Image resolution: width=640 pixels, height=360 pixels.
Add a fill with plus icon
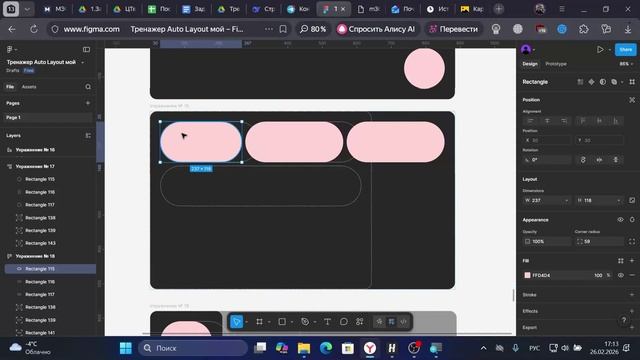632,260
